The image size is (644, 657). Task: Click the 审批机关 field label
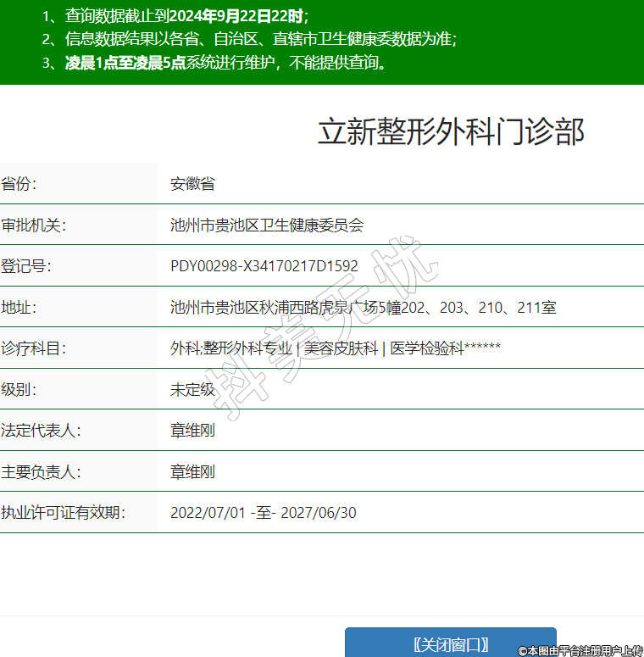pyautogui.click(x=33, y=225)
